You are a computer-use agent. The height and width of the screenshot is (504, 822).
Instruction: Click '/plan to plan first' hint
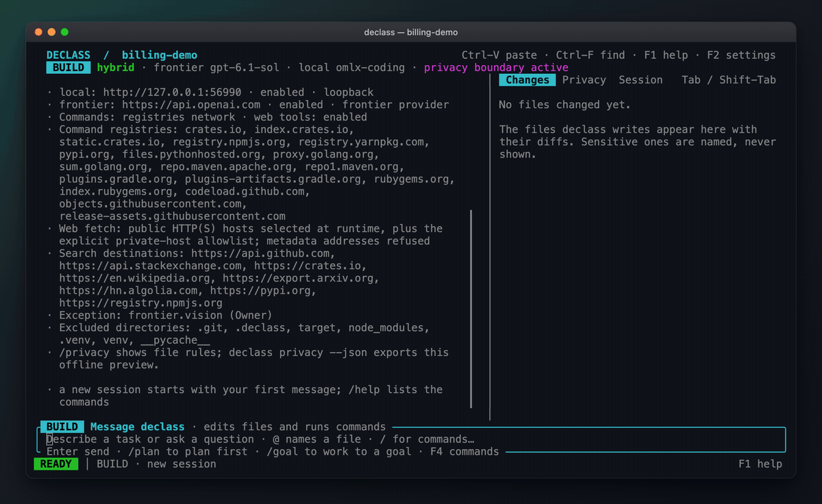[188, 452]
